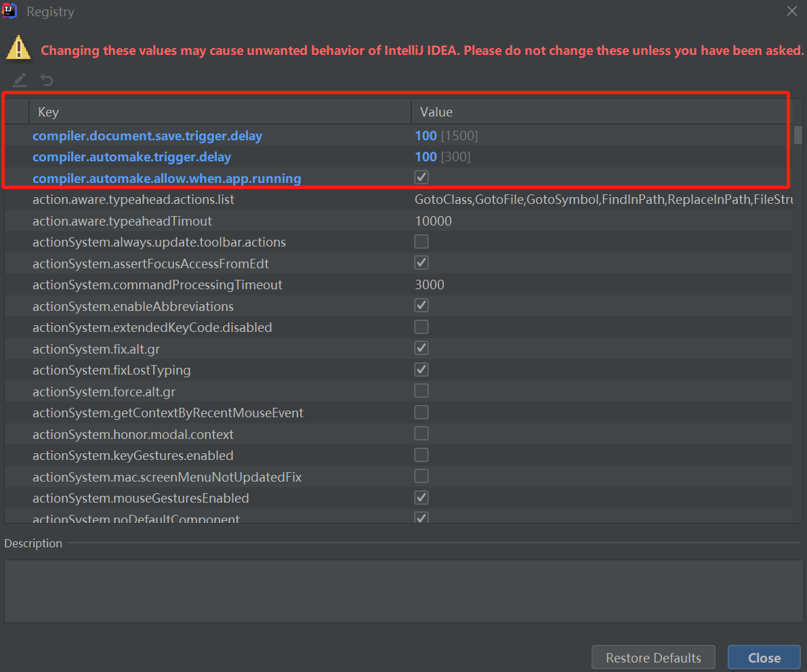Toggle actionSystem.fix.alt.gr checkbox
This screenshot has width=807, height=672.
(x=421, y=348)
